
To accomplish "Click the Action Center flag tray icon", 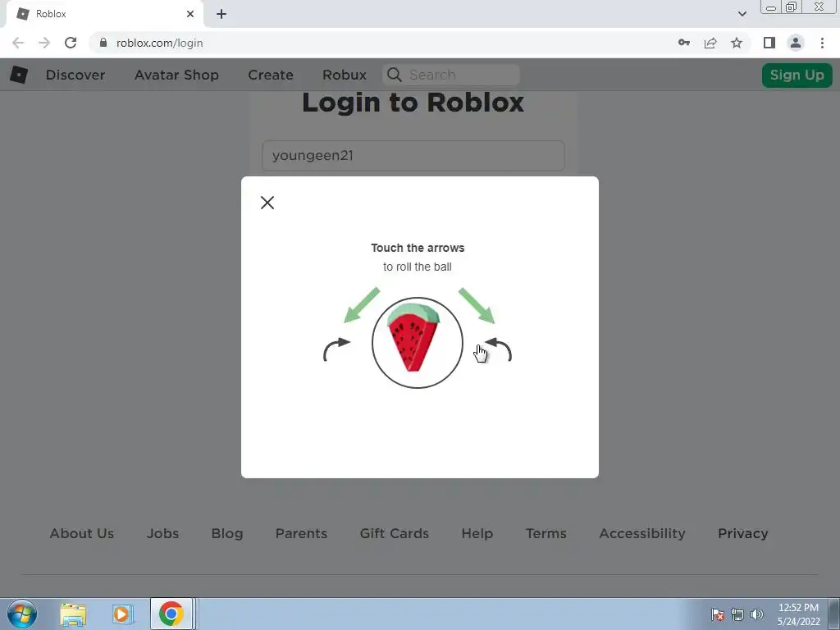I will tap(717, 614).
